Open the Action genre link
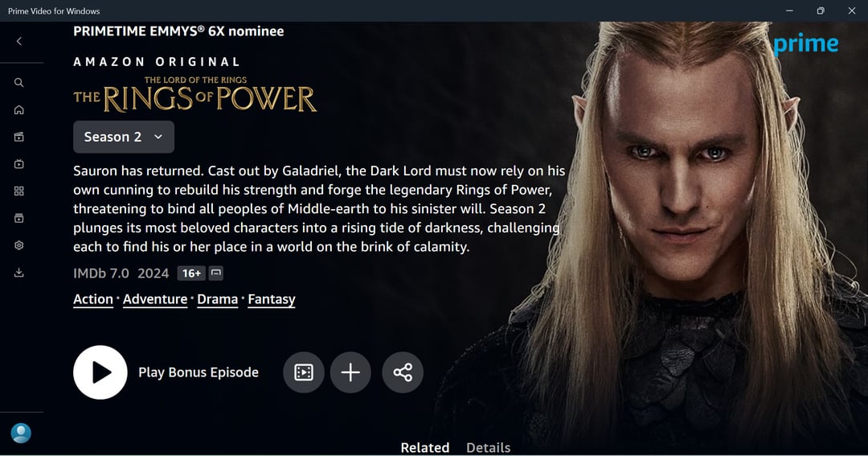868x456 pixels. tap(93, 299)
